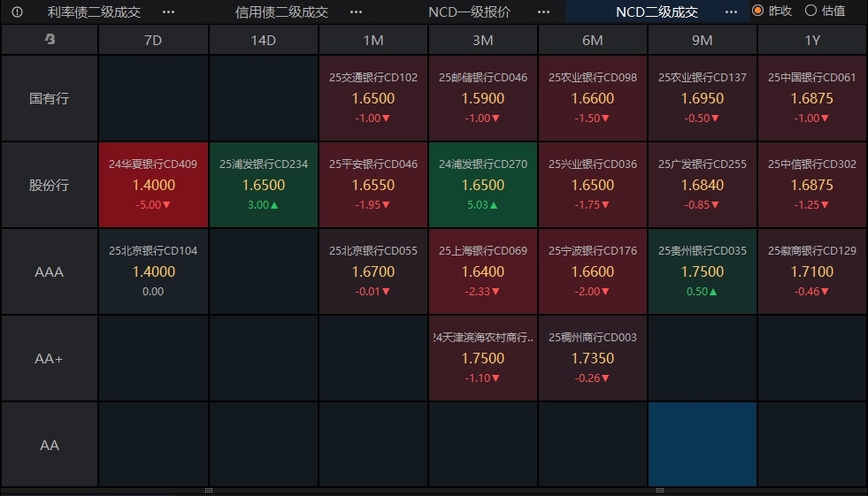Select the NCD二级成交 tab
The height and width of the screenshot is (496, 868).
pos(657,11)
